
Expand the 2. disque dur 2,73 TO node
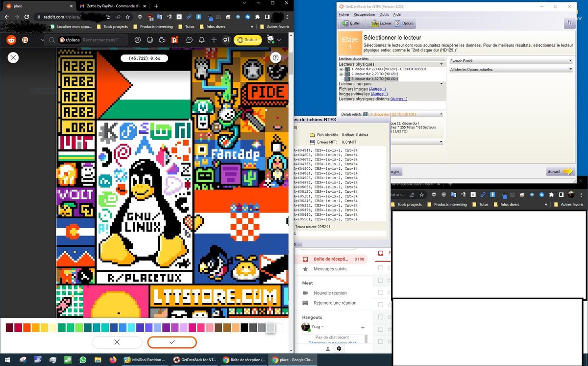[341, 74]
